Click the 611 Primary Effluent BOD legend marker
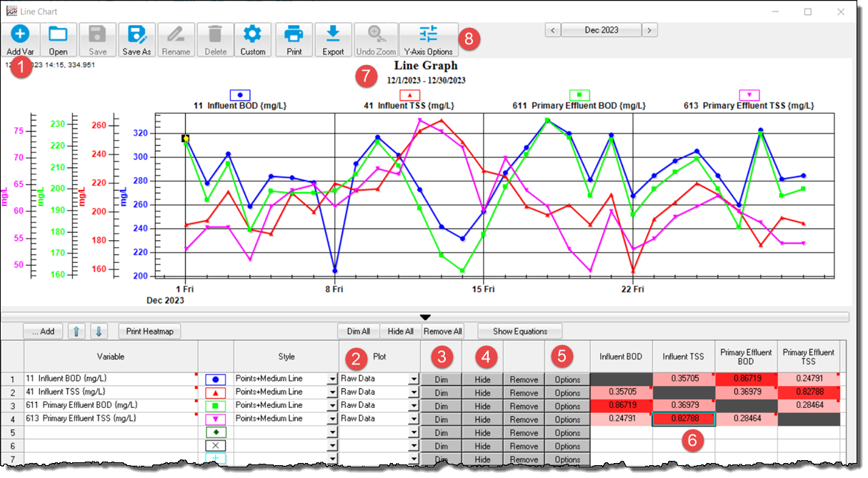Screen dimensions: 868x478 pyautogui.click(x=579, y=94)
